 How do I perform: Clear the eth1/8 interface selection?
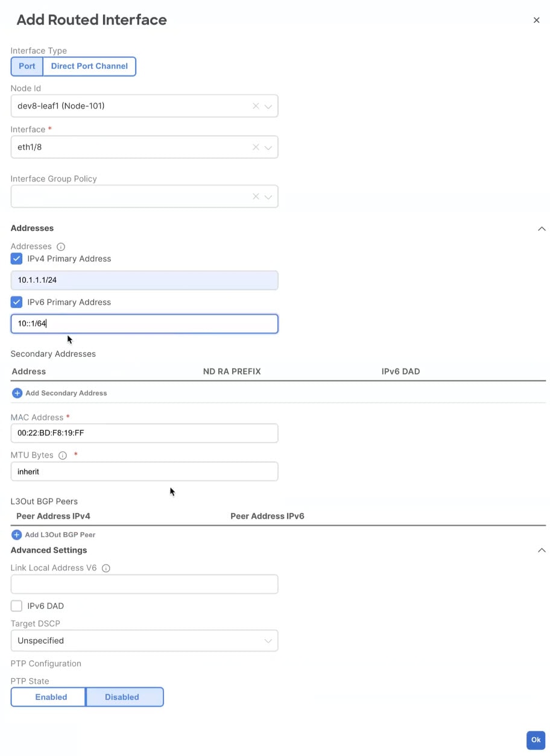click(x=256, y=147)
